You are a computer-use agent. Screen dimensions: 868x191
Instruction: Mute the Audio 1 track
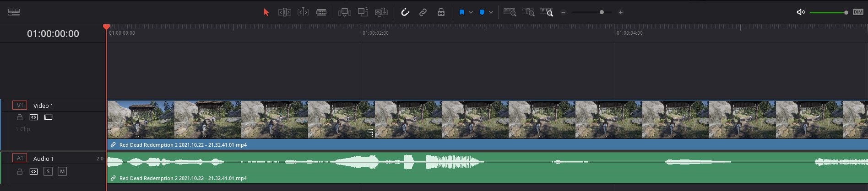pyautogui.click(x=62, y=171)
